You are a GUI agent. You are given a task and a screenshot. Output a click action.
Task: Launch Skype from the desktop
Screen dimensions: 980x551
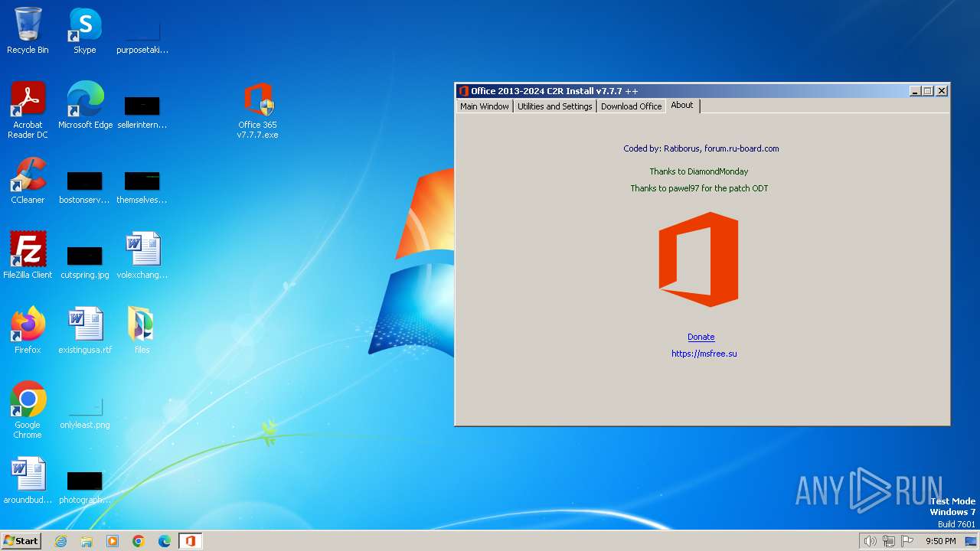pos(85,31)
